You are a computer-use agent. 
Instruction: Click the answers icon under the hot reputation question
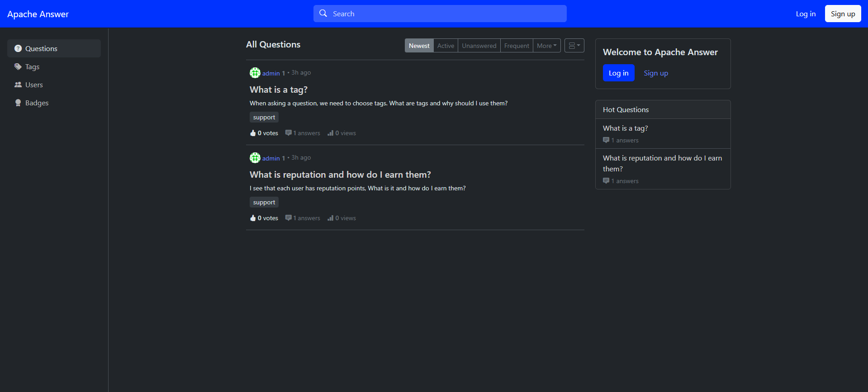pyautogui.click(x=606, y=181)
